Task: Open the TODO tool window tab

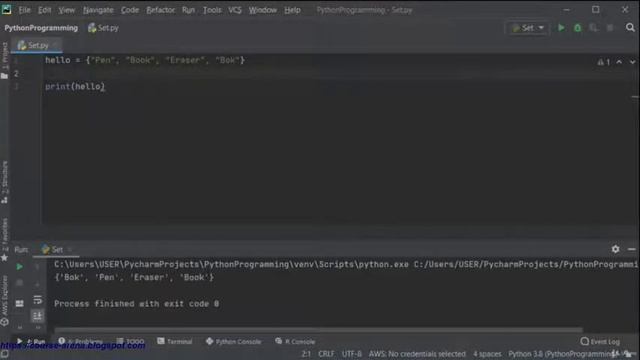Action: click(131, 341)
